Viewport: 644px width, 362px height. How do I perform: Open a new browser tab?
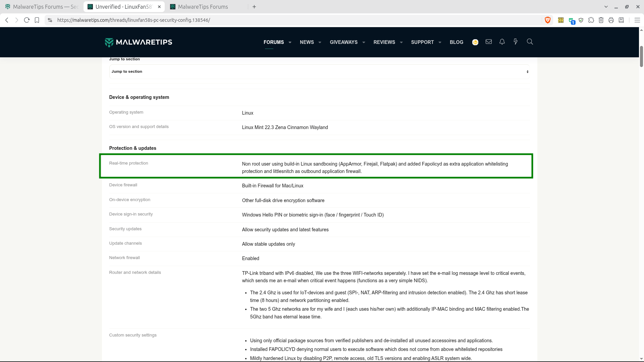tap(254, 7)
